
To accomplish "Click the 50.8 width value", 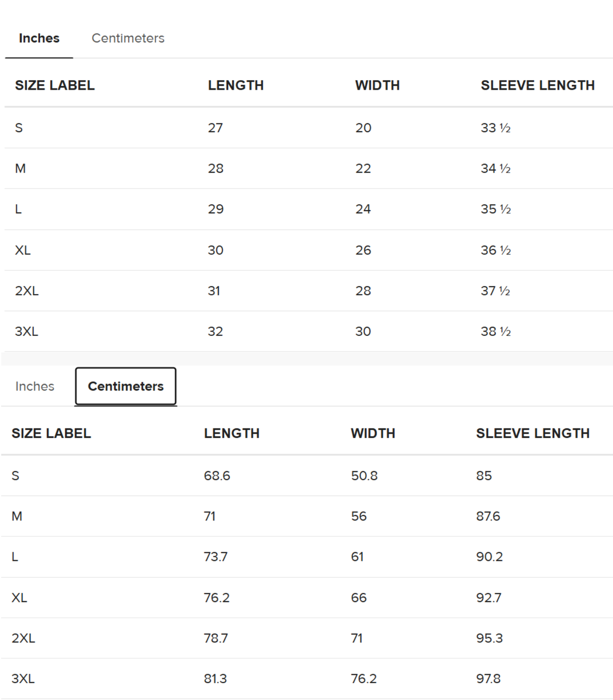I will pyautogui.click(x=364, y=476).
